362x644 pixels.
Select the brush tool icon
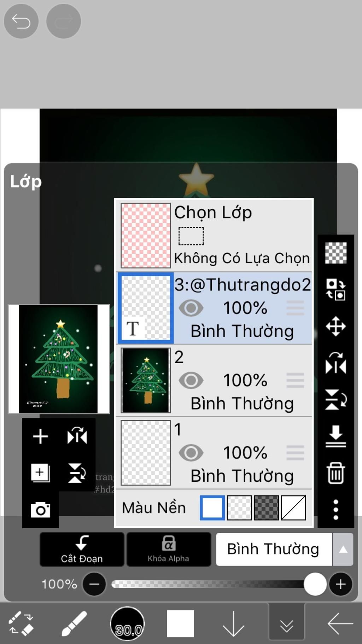click(x=74, y=624)
